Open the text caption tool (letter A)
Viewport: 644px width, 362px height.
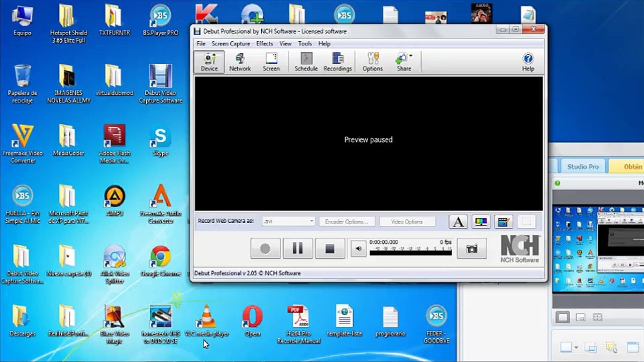458,222
